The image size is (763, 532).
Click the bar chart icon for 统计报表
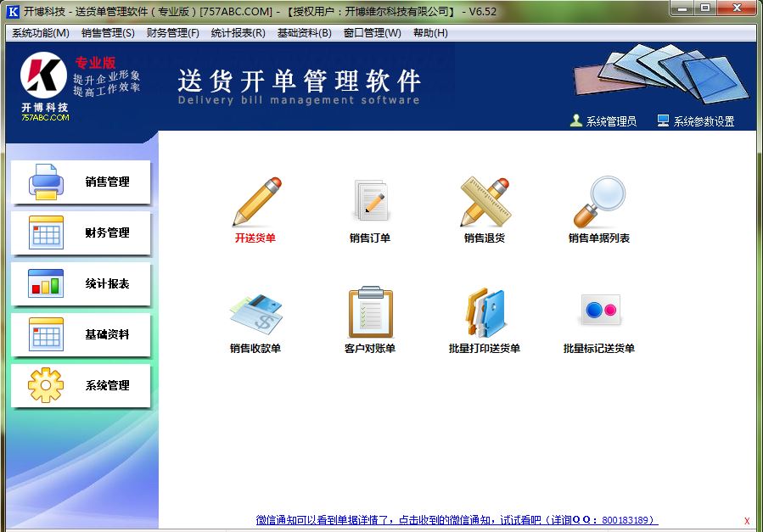pyautogui.click(x=46, y=283)
